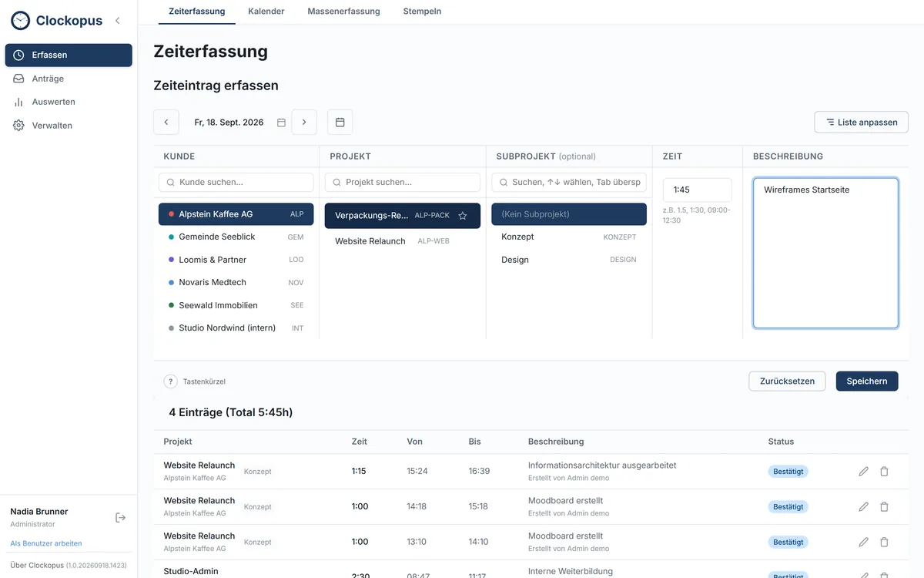Click the Zeit input showing 1:45
The image size is (924, 578).
click(x=698, y=190)
